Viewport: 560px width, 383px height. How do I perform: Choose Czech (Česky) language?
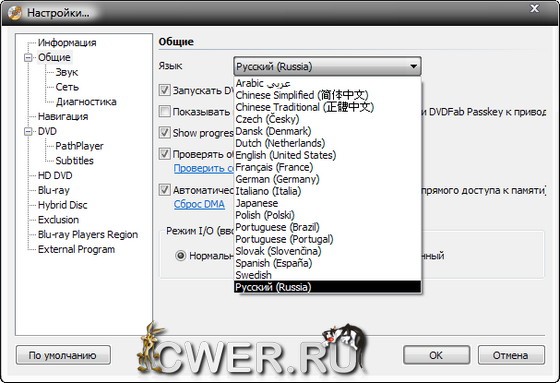(327, 119)
